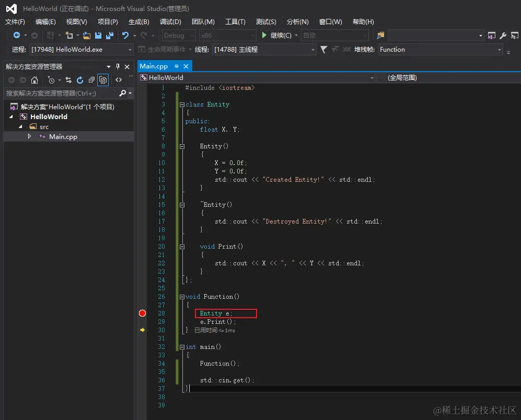Click the Collapse All icon in Solution Explorer
The width and height of the screenshot is (521, 420).
(x=91, y=80)
